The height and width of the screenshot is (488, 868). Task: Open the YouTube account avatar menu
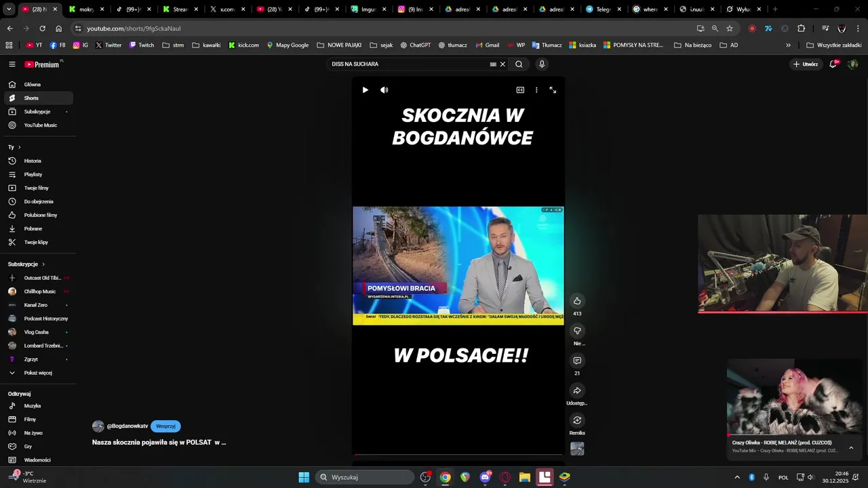(x=853, y=64)
